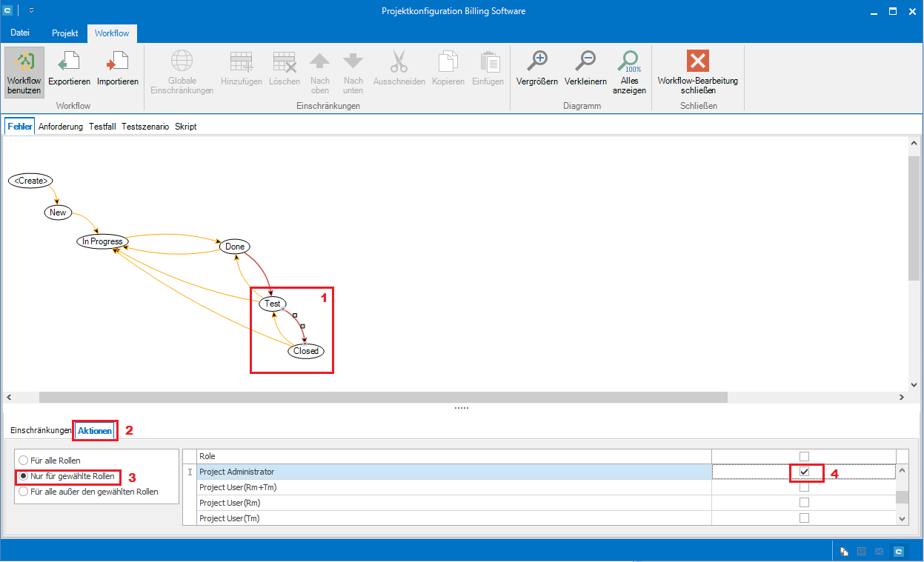Switch to the Projekt ribbon tab
This screenshot has height=562, width=924.
[x=65, y=33]
